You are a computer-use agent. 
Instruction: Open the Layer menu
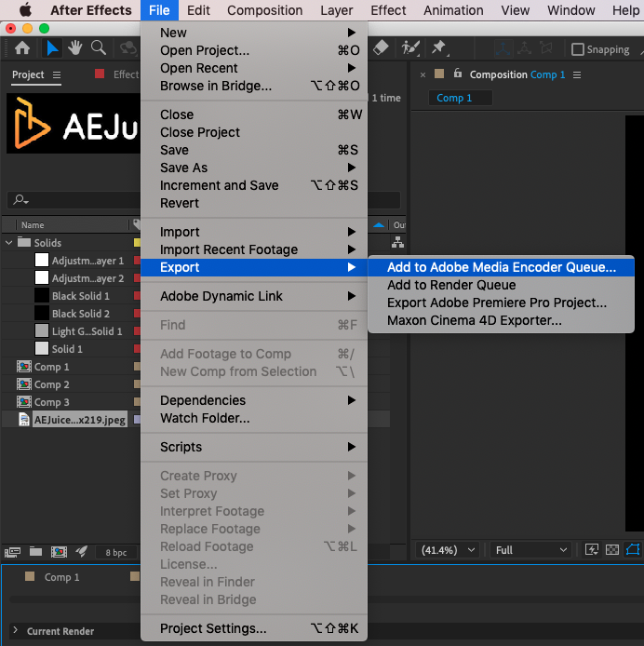point(337,10)
